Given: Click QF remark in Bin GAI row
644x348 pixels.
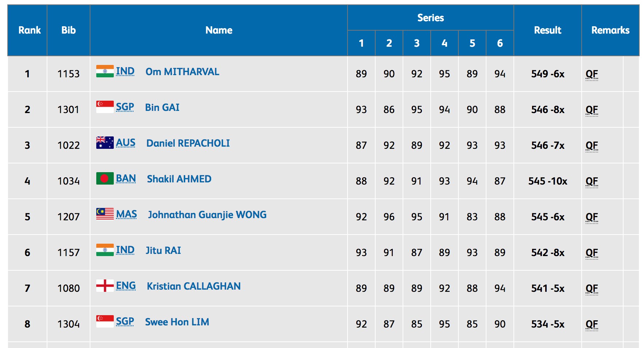Looking at the screenshot, I should point(591,110).
